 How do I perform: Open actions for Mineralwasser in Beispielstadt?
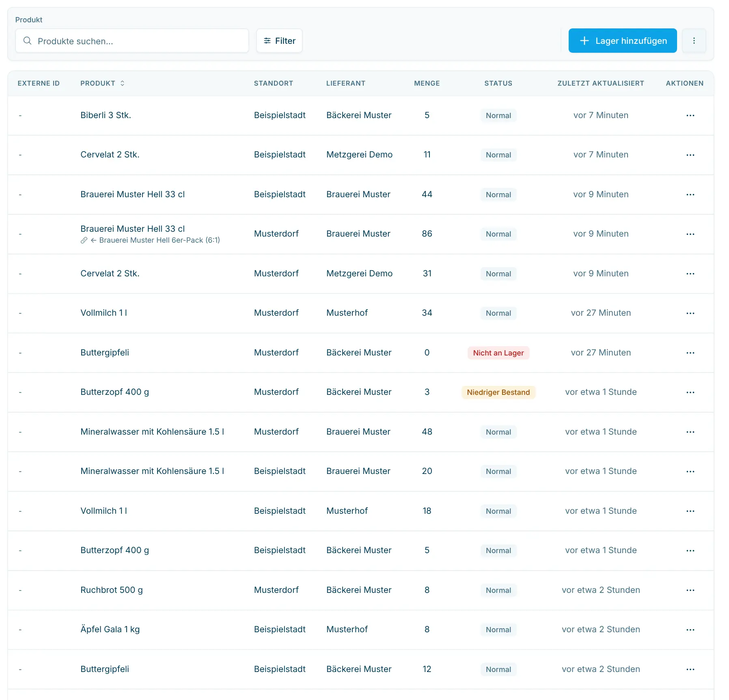coord(690,472)
